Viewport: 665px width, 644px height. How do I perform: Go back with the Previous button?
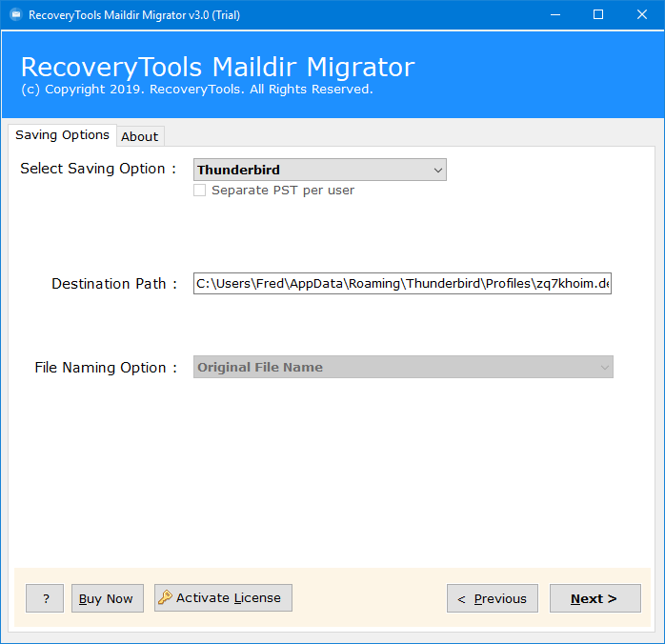click(x=493, y=598)
